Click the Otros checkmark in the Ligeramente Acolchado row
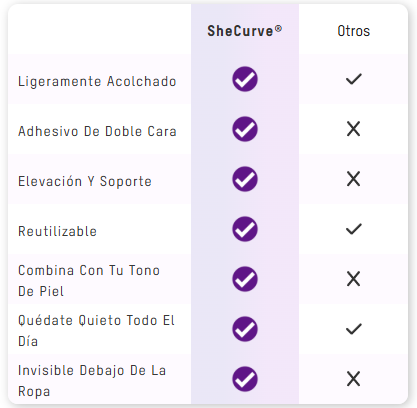Viewport: 417px width, 408px height. pos(354,79)
